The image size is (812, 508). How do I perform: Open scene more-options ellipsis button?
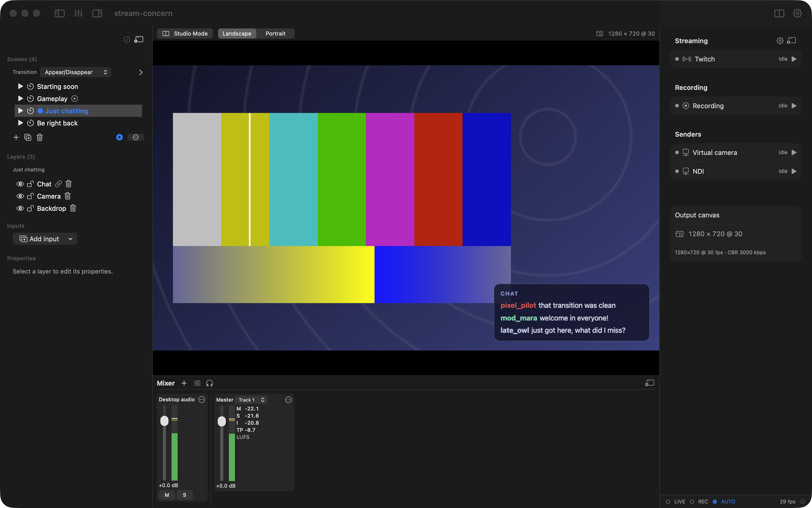(136, 137)
